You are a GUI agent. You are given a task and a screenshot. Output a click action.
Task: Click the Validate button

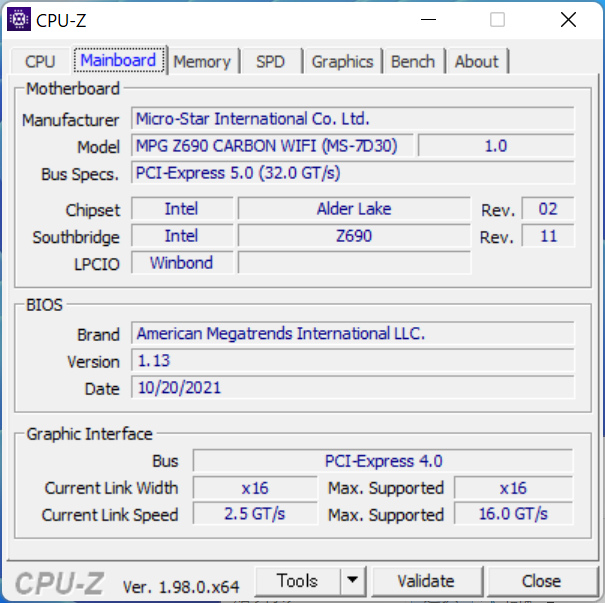[x=426, y=581]
